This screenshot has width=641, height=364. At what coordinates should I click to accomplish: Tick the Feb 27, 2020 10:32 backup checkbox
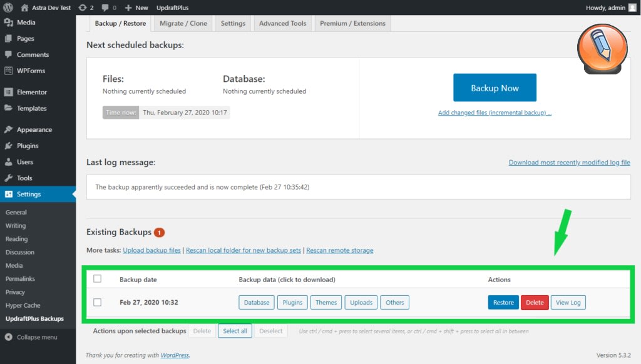point(97,302)
